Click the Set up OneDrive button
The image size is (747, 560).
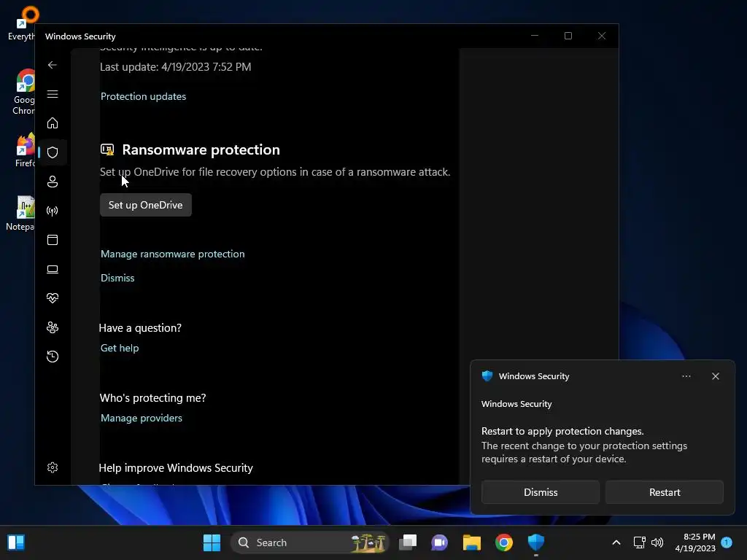(146, 205)
